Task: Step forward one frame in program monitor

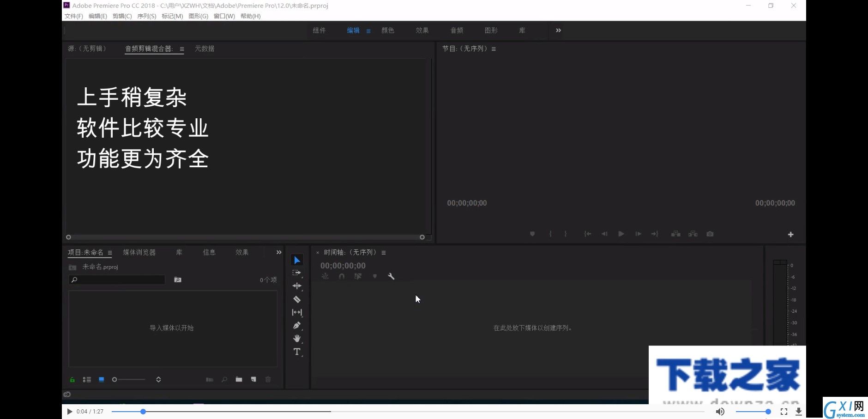Action: pos(638,234)
